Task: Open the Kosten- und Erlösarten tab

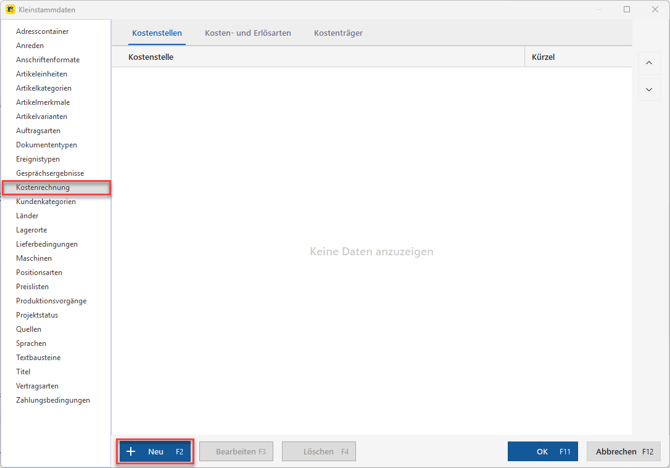Action: pos(248,33)
